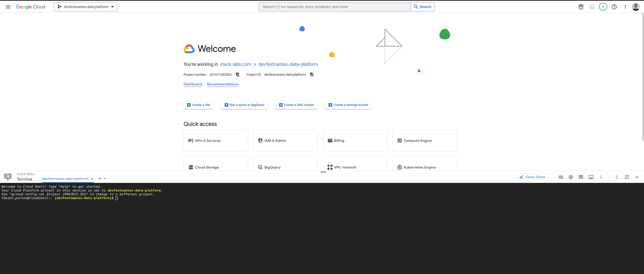Click Create a storage bucket button
The width and height of the screenshot is (644, 274).
(x=348, y=105)
